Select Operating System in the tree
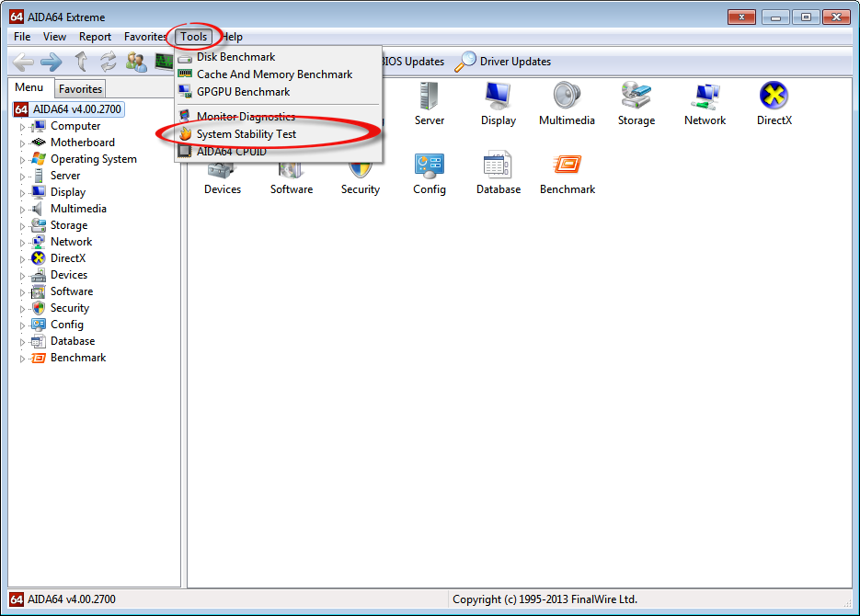 tap(93, 159)
